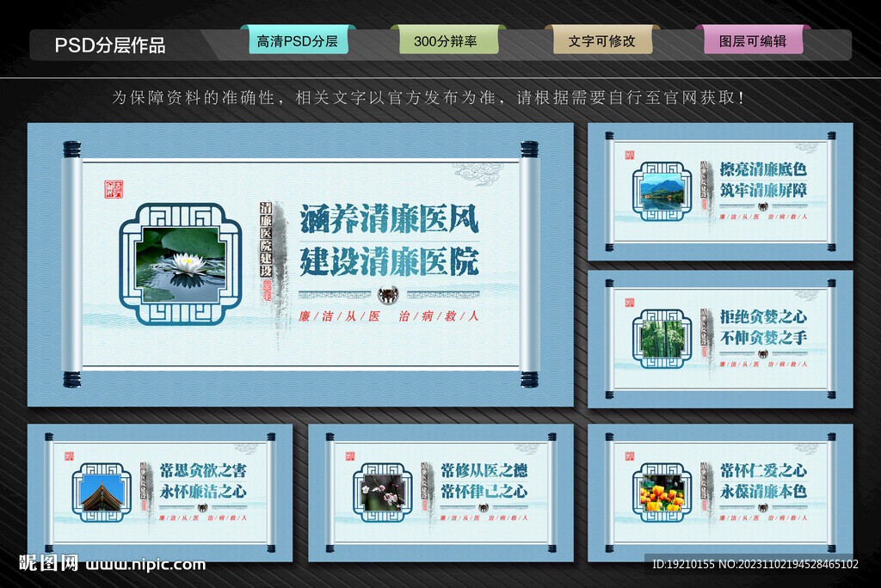Image resolution: width=881 pixels, height=588 pixels.
Task: Click the bronze tripod ornament on large banner
Action: [388, 294]
